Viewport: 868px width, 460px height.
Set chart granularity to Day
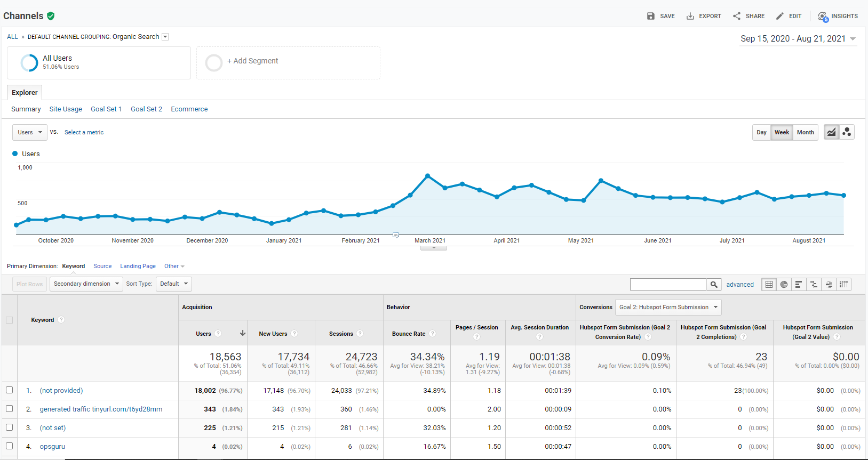pyautogui.click(x=761, y=132)
